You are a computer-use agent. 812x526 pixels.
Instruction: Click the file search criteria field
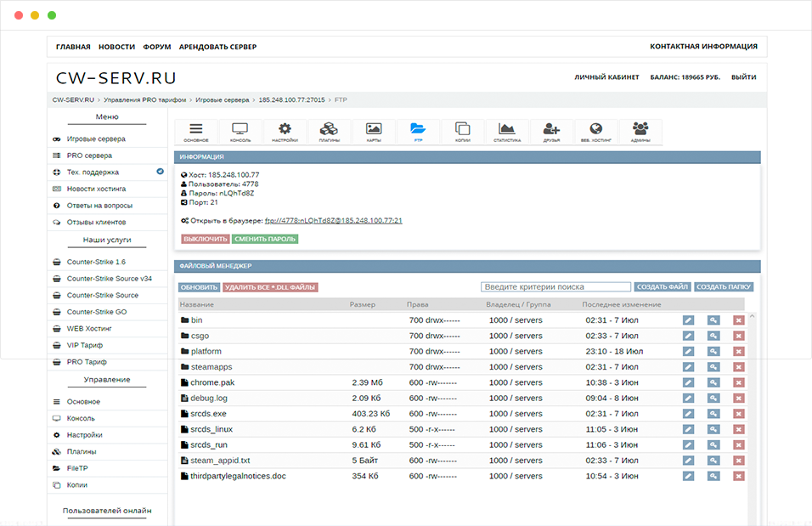coord(555,287)
